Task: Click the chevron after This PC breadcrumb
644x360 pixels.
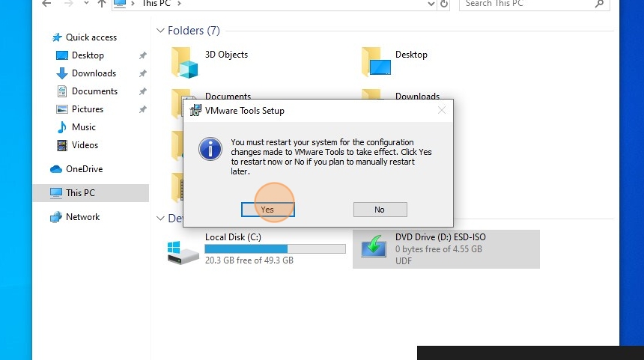Action: pos(179,4)
